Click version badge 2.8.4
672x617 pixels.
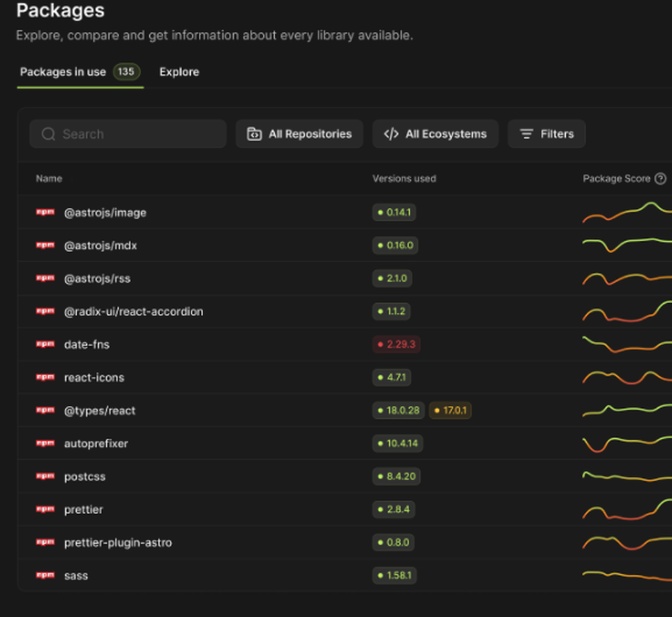tap(394, 509)
